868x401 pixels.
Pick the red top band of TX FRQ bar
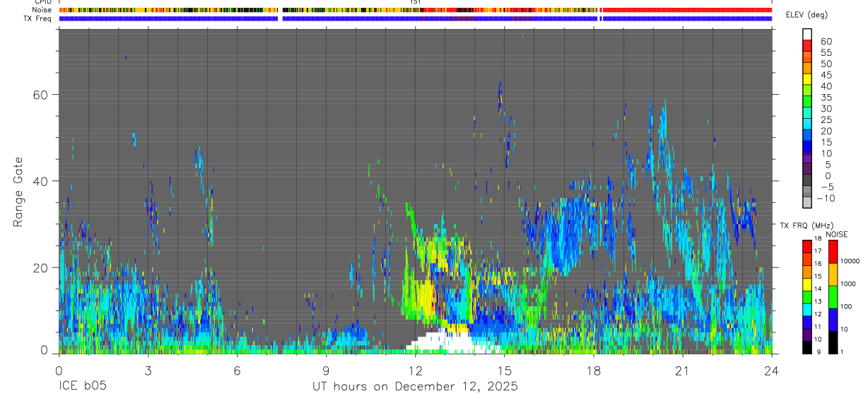pyautogui.click(x=807, y=245)
